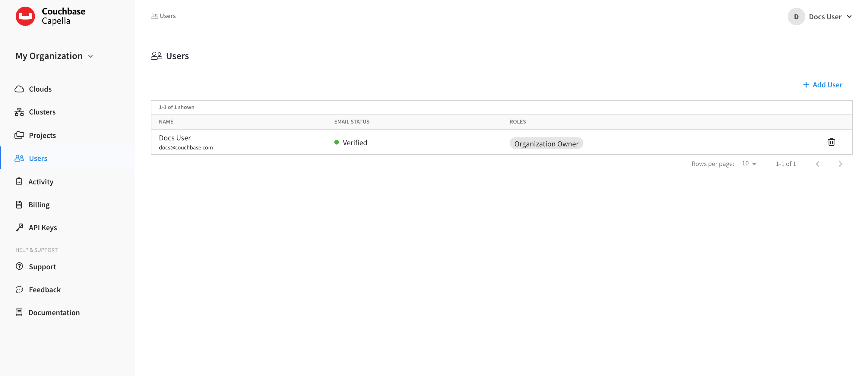Open the Support page

click(43, 267)
